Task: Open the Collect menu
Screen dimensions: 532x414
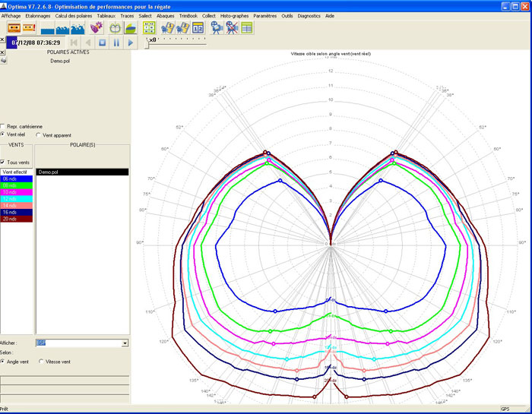Action: pyautogui.click(x=209, y=16)
